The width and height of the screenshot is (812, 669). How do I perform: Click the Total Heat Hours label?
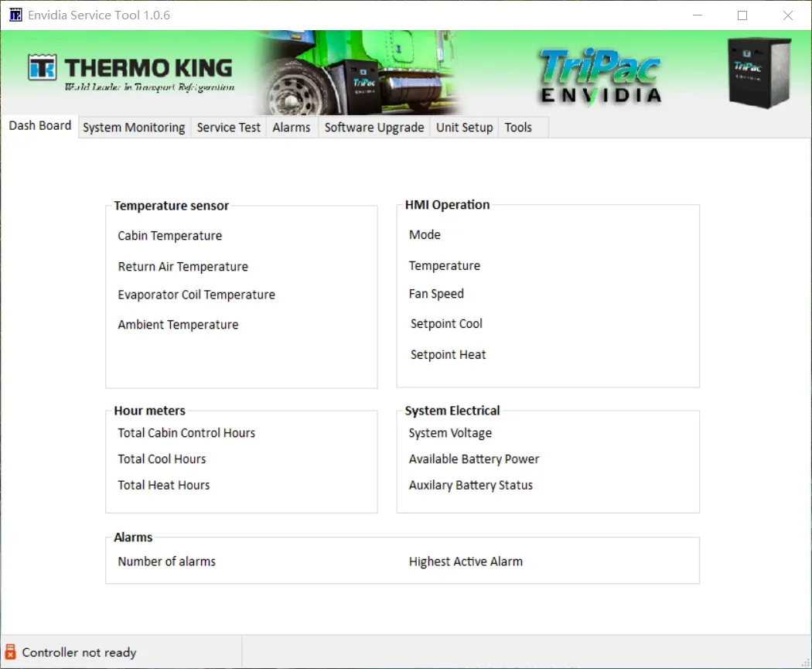click(x=164, y=485)
